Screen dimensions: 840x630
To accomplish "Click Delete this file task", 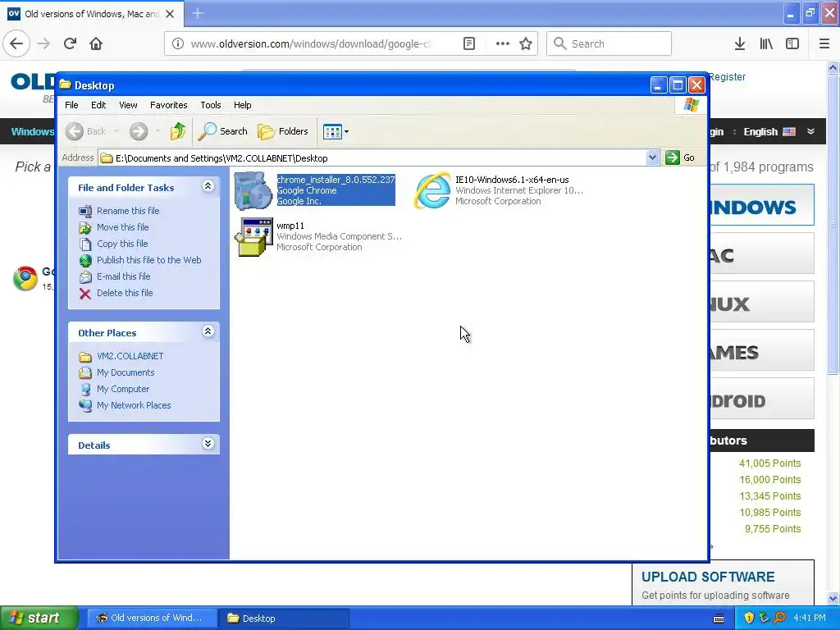I will click(x=125, y=293).
